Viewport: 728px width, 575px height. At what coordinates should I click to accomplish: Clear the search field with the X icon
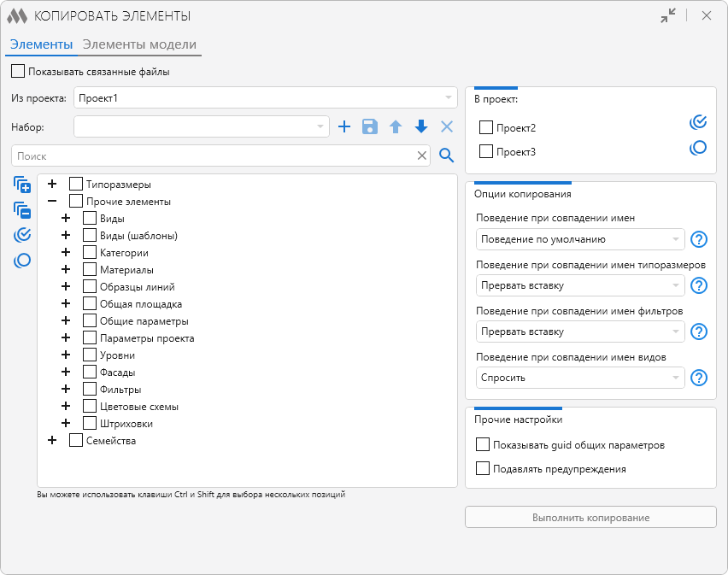click(x=421, y=155)
